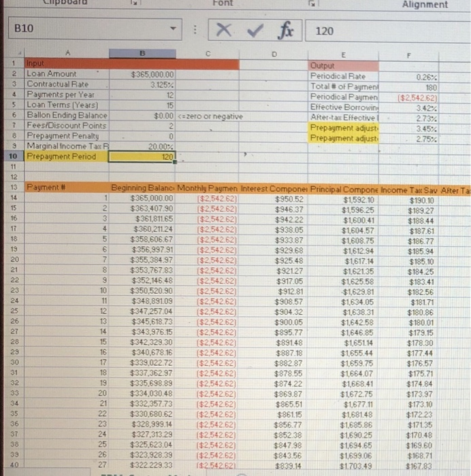Viewport: 471px width, 476px height.
Task: Select the Prepayment adjusted value 3.45%
Action: (x=408, y=129)
